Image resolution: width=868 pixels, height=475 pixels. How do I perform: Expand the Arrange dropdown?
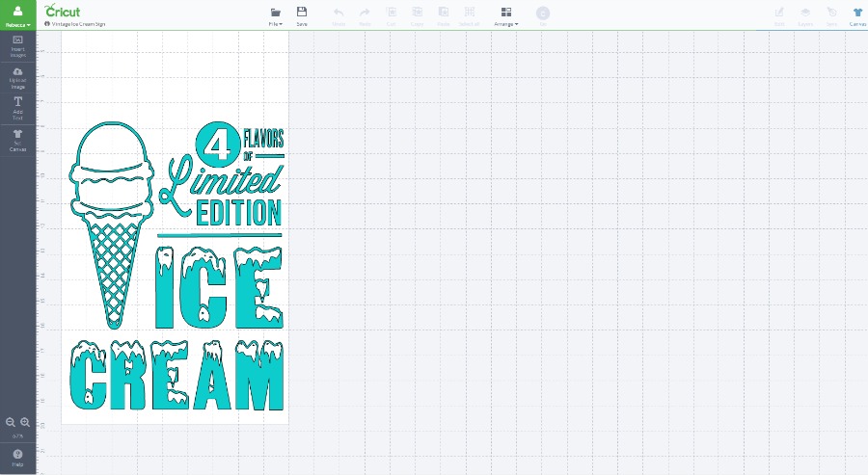506,16
